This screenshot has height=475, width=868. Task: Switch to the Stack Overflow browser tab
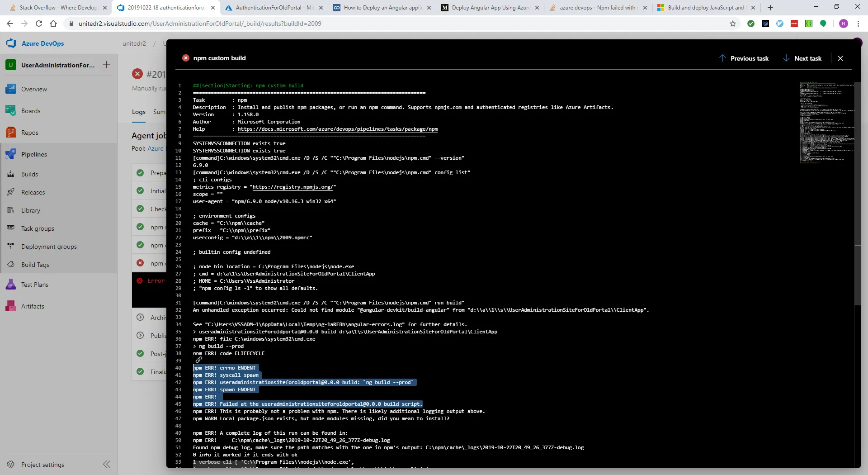[x=57, y=7]
